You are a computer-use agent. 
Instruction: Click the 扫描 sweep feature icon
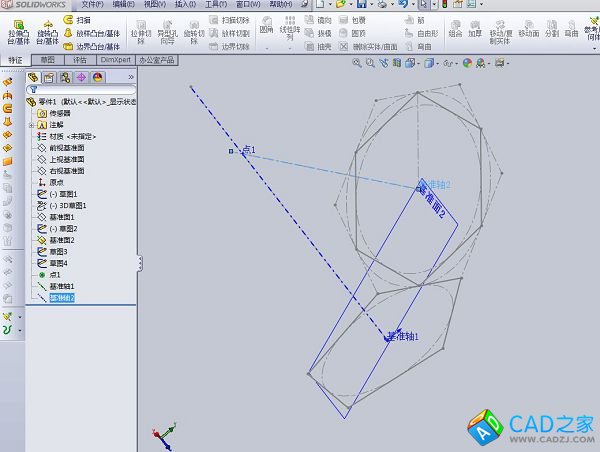(82, 20)
